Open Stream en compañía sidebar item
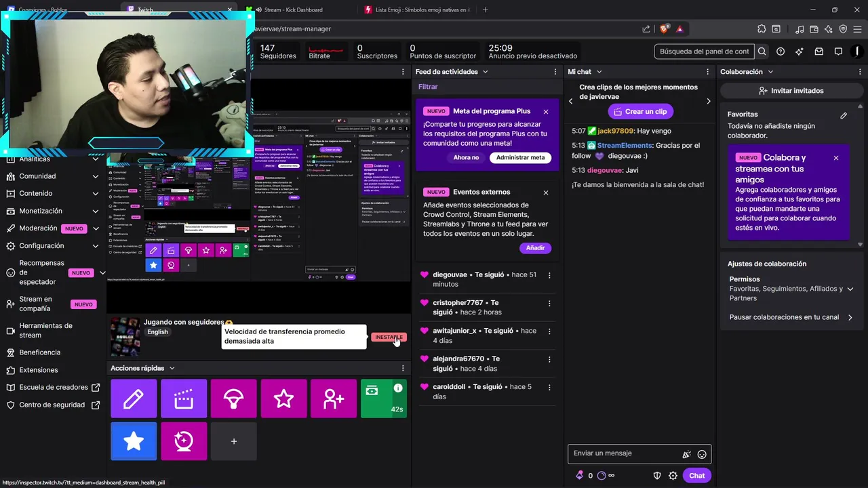Screen dimensions: 868x488 pos(52,304)
